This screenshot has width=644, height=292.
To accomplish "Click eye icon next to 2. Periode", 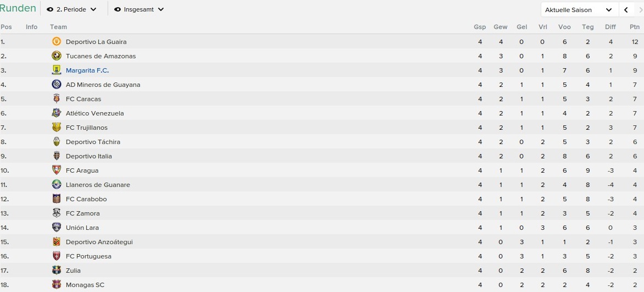I will click(x=50, y=9).
